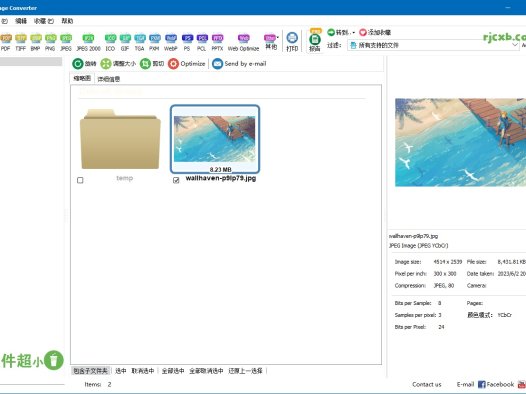Open the Facebook link
The width and height of the screenshot is (526, 394).
click(496, 385)
